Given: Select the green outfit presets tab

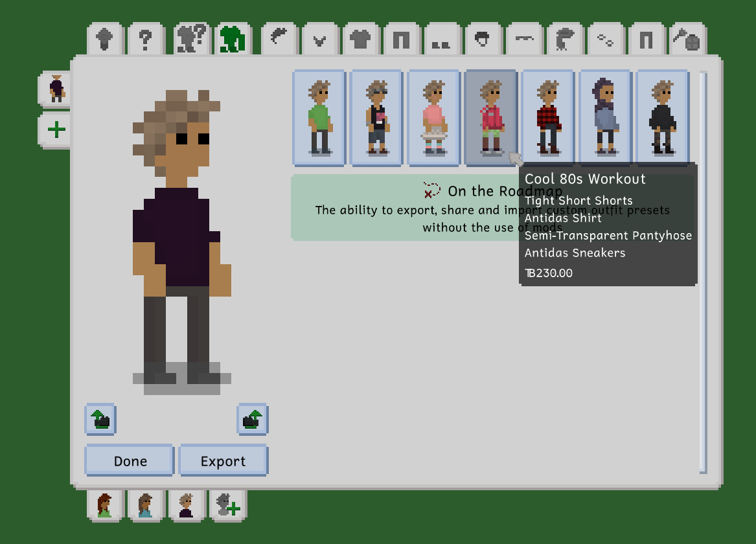Looking at the screenshot, I should coord(231,40).
